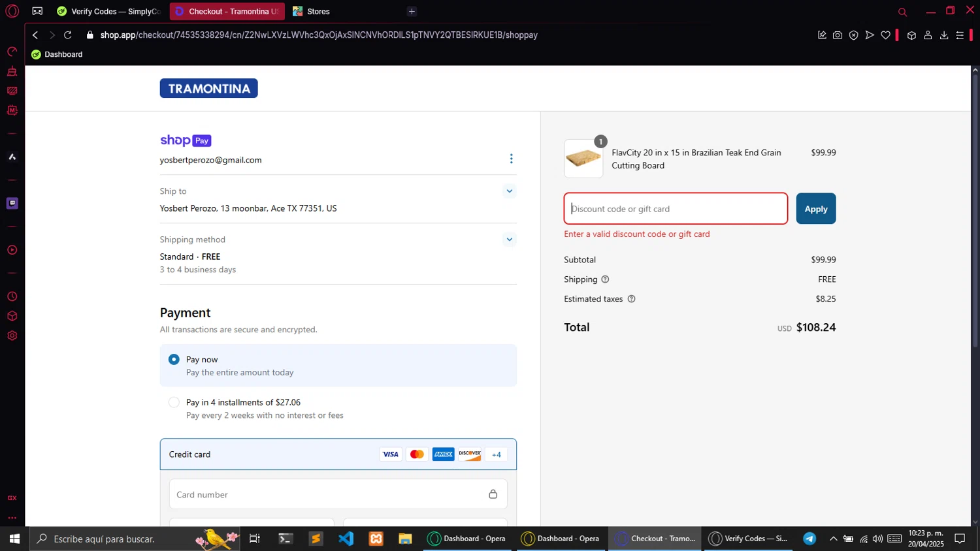View the site lock security icon
This screenshot has height=551, width=980.
[90, 35]
